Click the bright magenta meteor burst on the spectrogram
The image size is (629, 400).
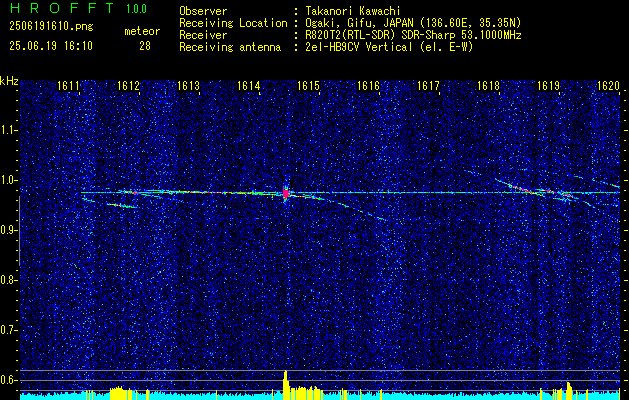[286, 193]
